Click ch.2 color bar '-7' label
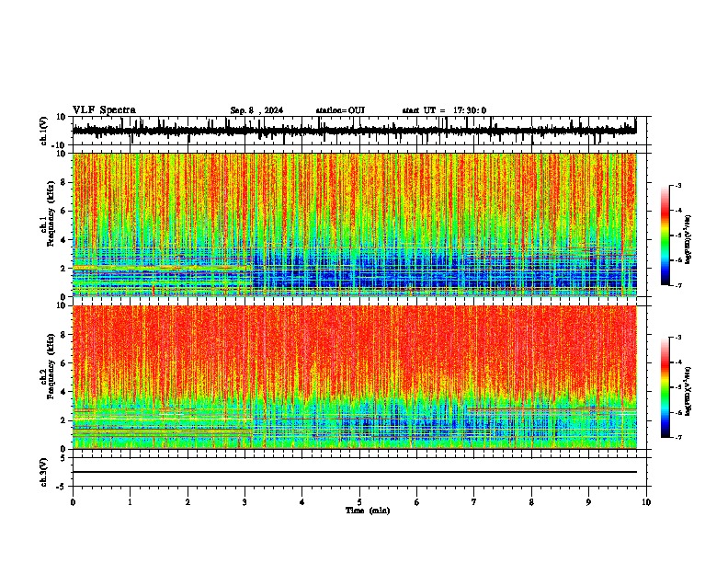 tap(678, 437)
